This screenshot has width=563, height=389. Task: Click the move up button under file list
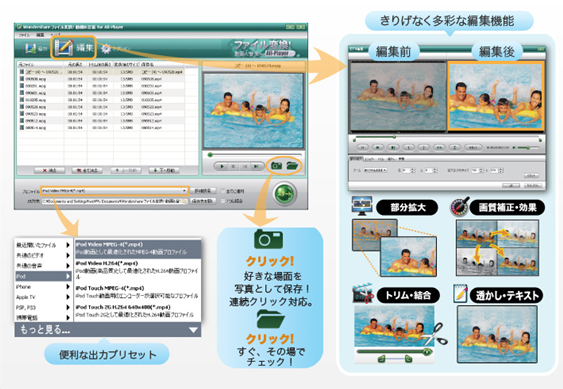126,170
